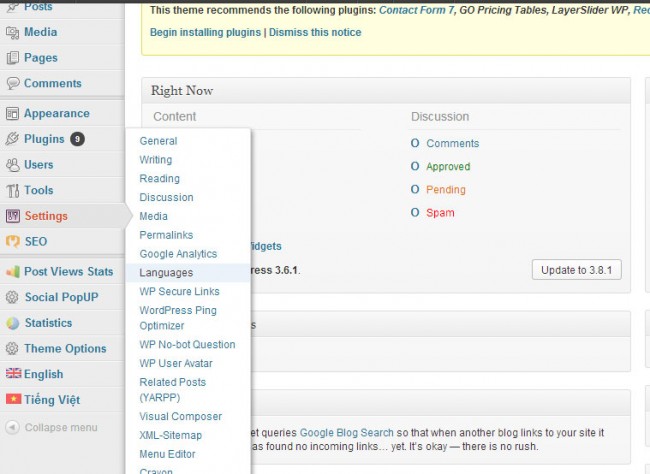Select XML-Sitemap submenu item
This screenshot has height=474, width=650.
click(171, 435)
